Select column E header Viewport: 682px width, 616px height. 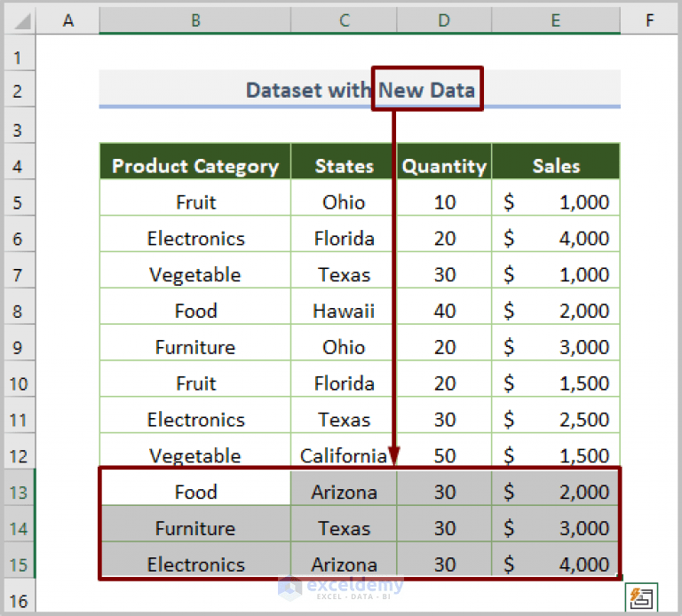coord(556,20)
